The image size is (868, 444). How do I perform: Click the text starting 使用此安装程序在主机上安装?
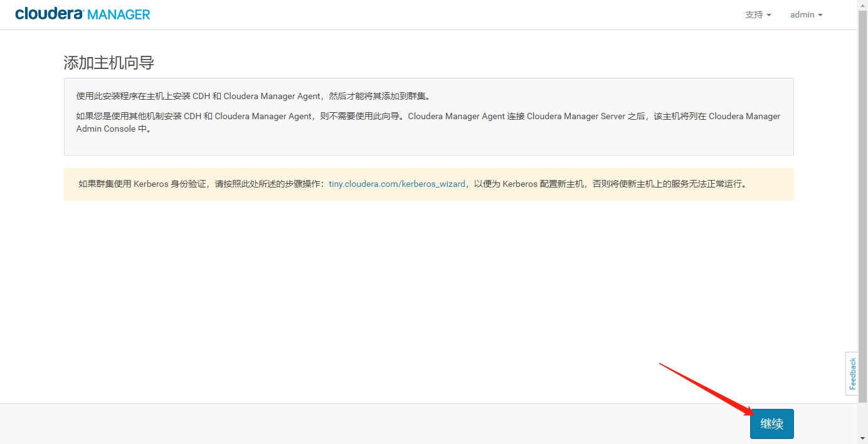pos(254,96)
